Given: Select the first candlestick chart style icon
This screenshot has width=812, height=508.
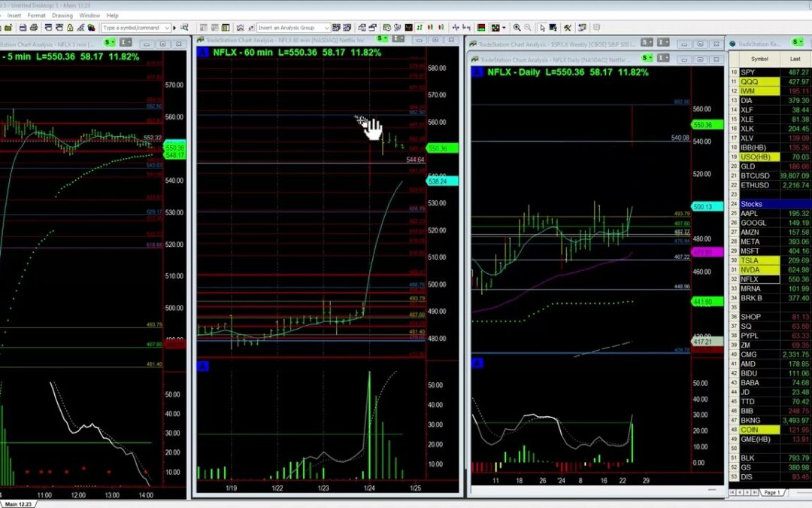Looking at the screenshot, I should coord(431,28).
